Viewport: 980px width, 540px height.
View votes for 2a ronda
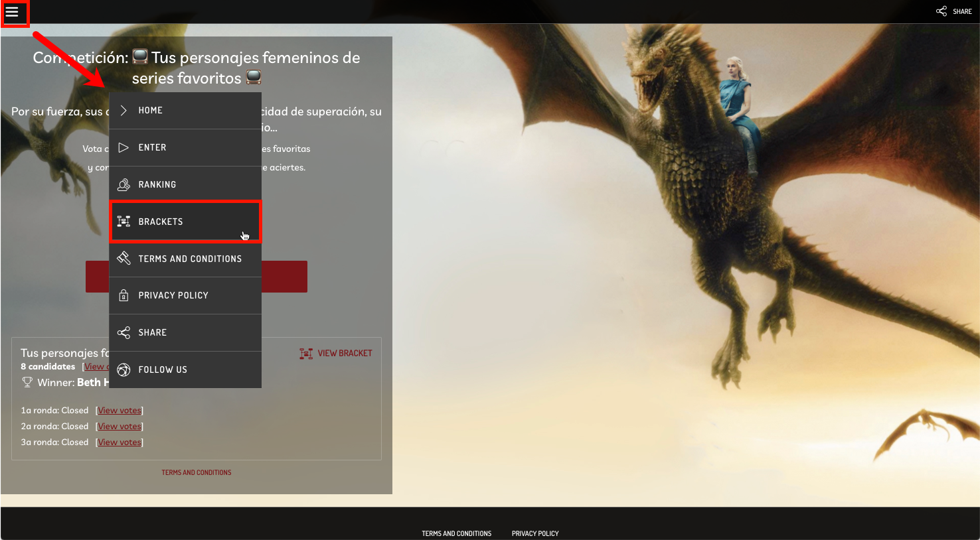point(120,427)
